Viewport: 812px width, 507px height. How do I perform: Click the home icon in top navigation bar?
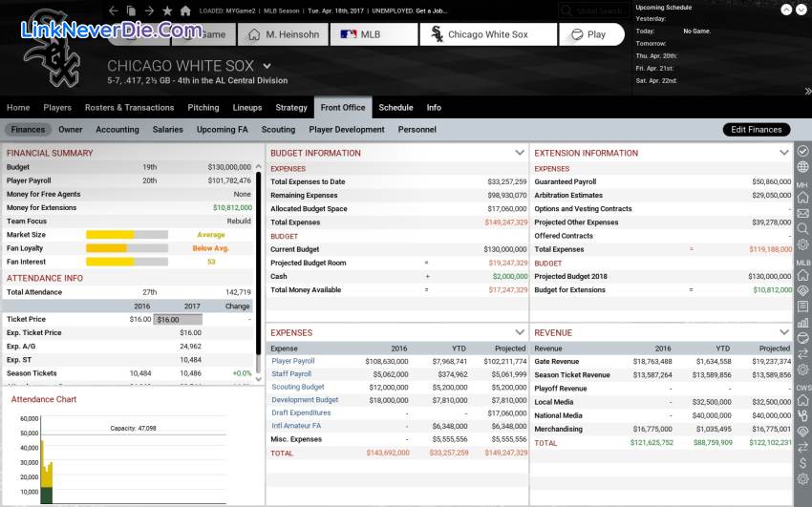click(x=185, y=11)
